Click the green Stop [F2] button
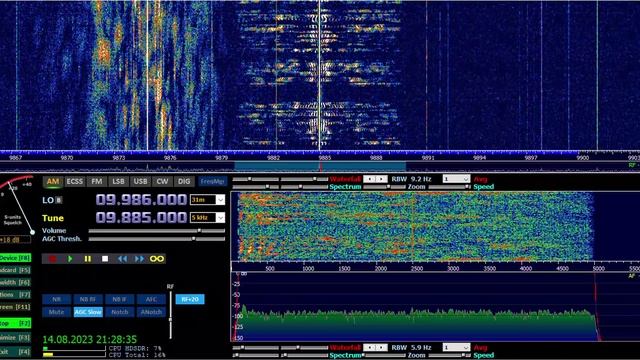This screenshot has height=360, width=640. pos(15,323)
